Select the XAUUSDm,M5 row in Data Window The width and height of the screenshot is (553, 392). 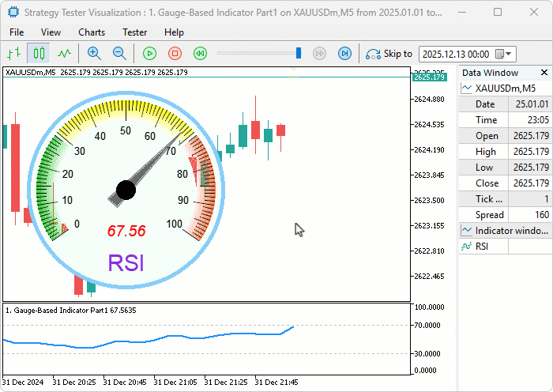tap(506, 89)
